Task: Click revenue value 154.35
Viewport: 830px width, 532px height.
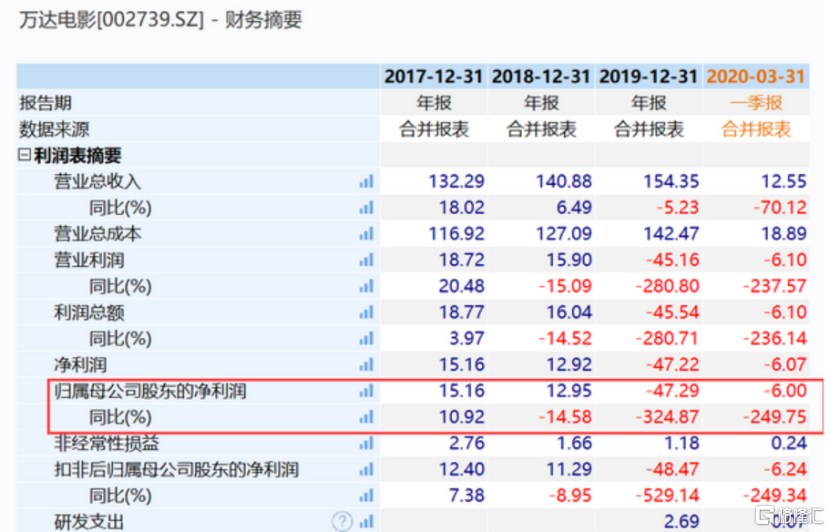Action: click(671, 182)
